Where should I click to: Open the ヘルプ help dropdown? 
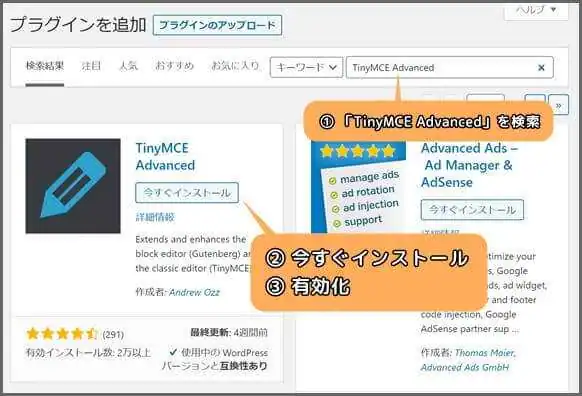click(536, 10)
